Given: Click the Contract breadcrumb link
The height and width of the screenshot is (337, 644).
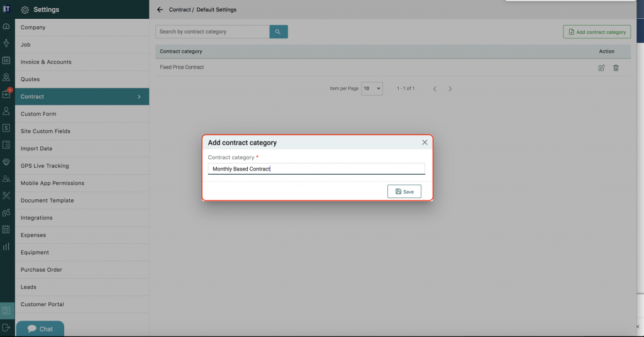Looking at the screenshot, I should pyautogui.click(x=180, y=9).
